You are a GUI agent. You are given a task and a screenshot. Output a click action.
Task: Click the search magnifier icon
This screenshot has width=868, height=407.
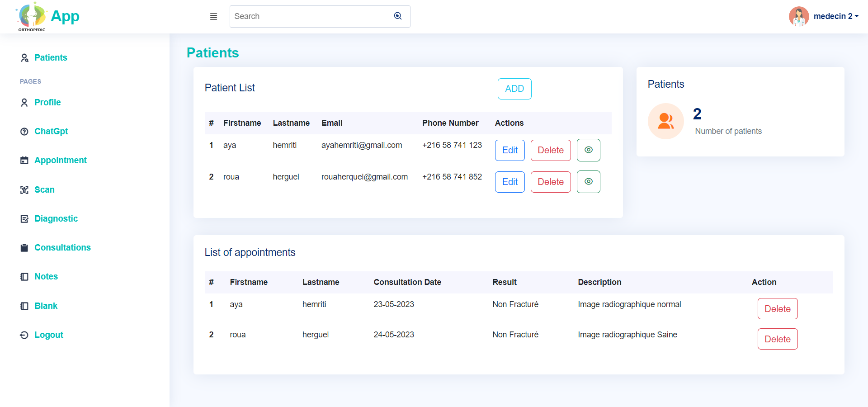pyautogui.click(x=398, y=16)
